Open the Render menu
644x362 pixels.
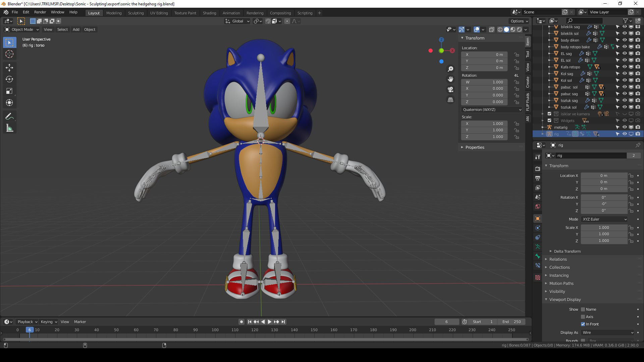[40, 12]
